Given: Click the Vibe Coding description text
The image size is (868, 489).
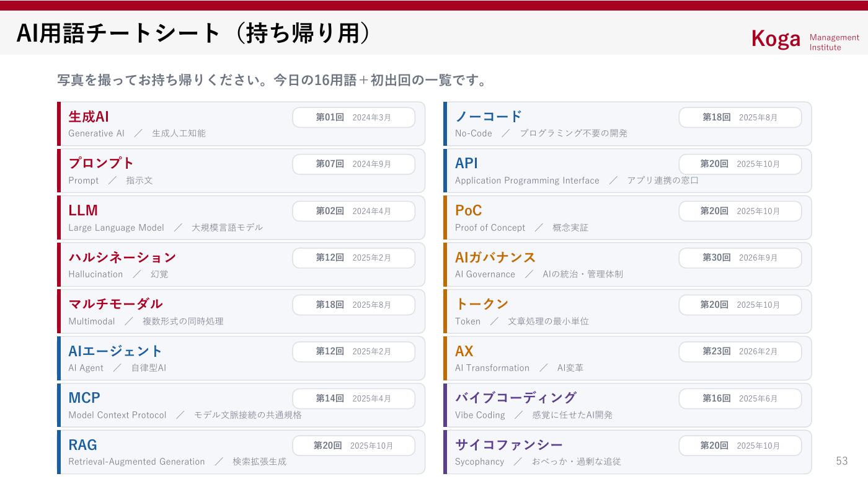Looking at the screenshot, I should coord(533,415).
